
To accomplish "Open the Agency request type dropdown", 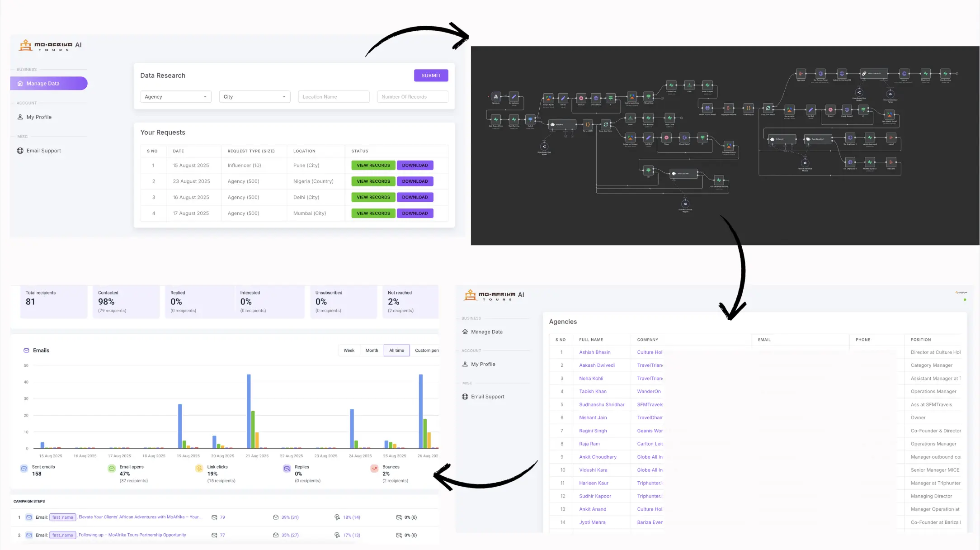I will pyautogui.click(x=176, y=97).
